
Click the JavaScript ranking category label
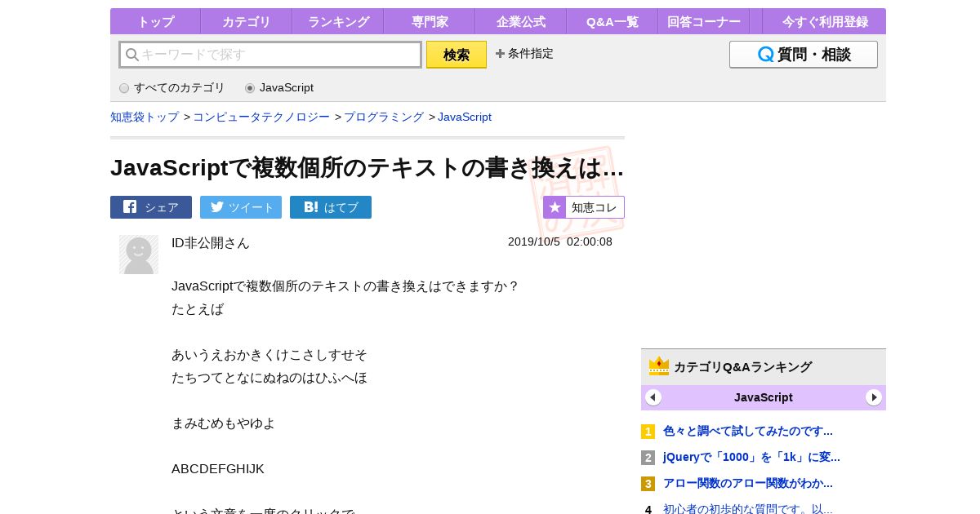pos(764,397)
